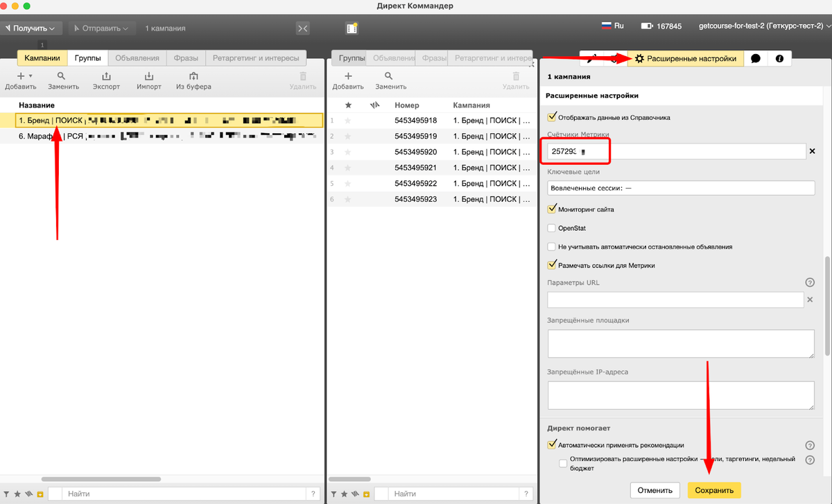Click the star filter icon under groups list
This screenshot has width=832, height=504.
point(344,494)
